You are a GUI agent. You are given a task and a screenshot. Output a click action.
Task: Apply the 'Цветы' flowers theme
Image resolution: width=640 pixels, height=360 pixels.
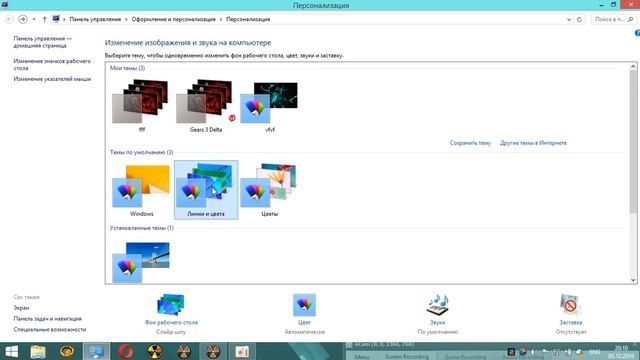tap(269, 190)
